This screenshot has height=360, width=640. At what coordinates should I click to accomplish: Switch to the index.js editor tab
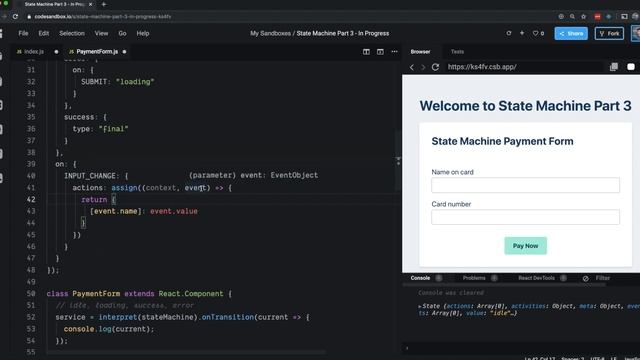(x=33, y=52)
